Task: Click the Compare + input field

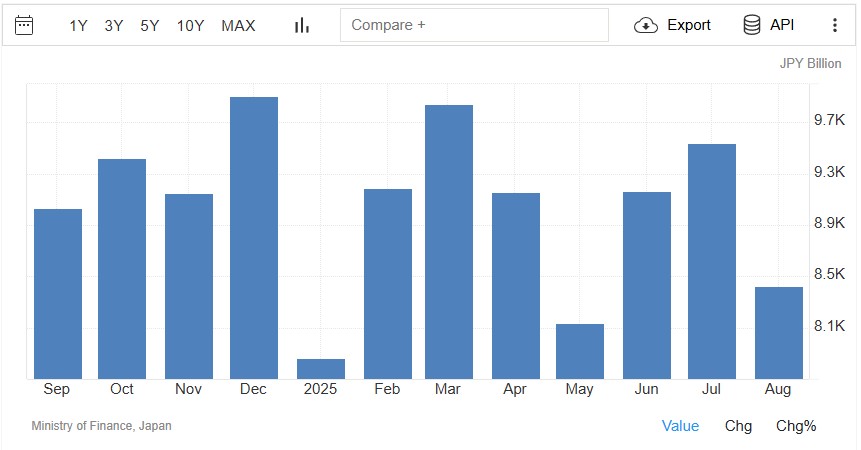Action: pyautogui.click(x=474, y=25)
